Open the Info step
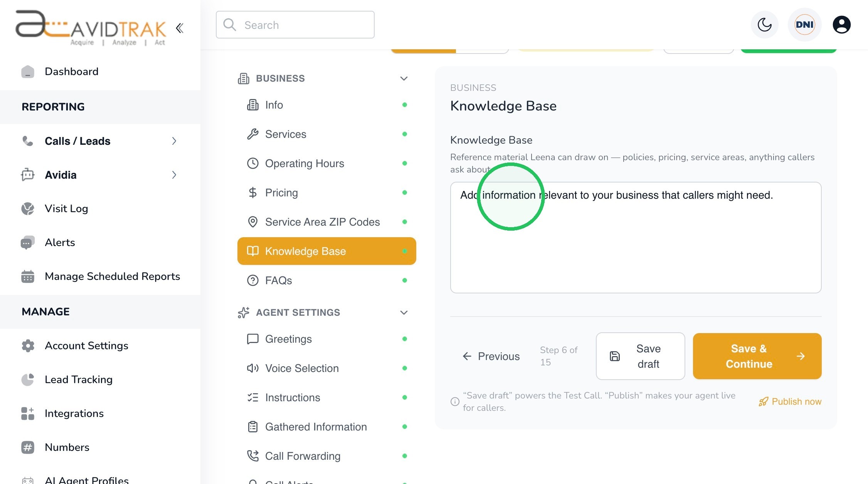The height and width of the screenshot is (484, 868). pos(327,105)
